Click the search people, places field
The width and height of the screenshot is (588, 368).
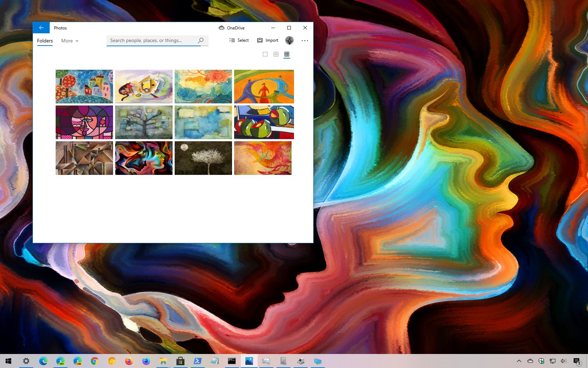tap(152, 40)
